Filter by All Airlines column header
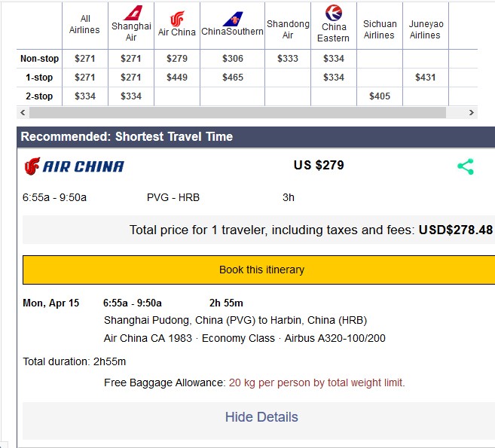This screenshot has width=495, height=448. [84, 24]
